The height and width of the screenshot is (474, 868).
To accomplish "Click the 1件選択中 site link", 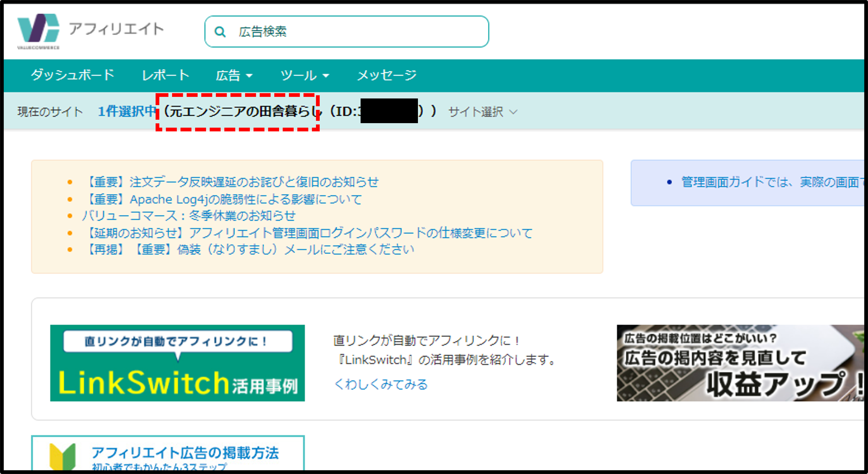I will pos(127,111).
